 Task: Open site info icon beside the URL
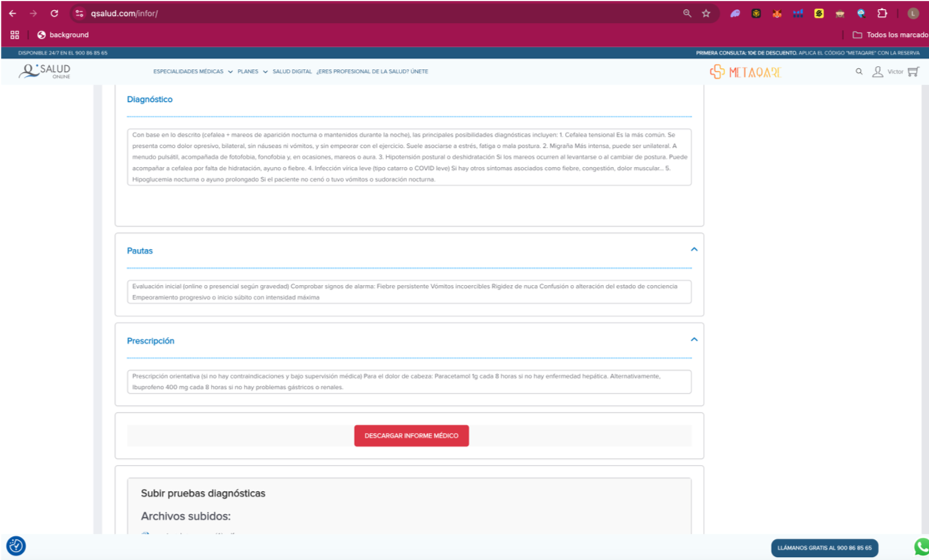pos(80,14)
